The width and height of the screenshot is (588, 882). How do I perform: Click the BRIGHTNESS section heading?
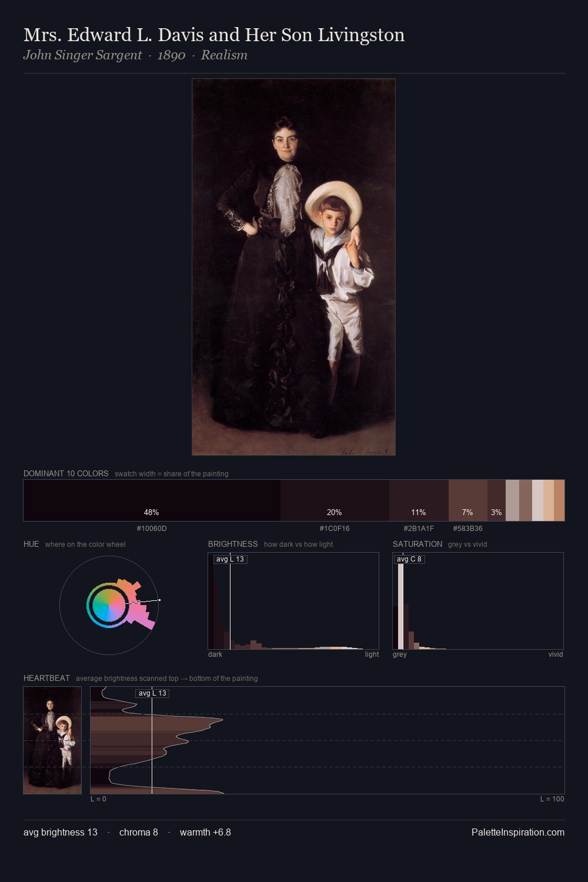[233, 544]
